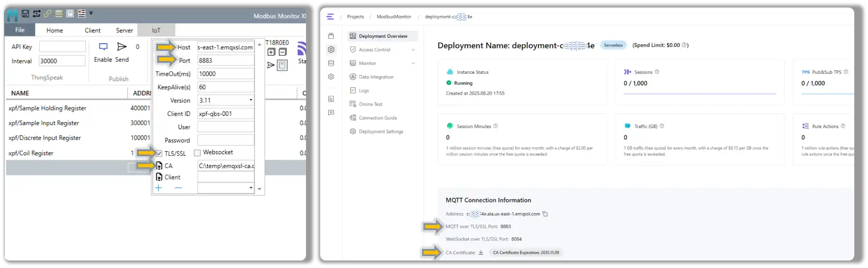Screen dimensions: 868x268
Task: Click the save icon in the Modbus Monitor title bar
Action: (25, 14)
